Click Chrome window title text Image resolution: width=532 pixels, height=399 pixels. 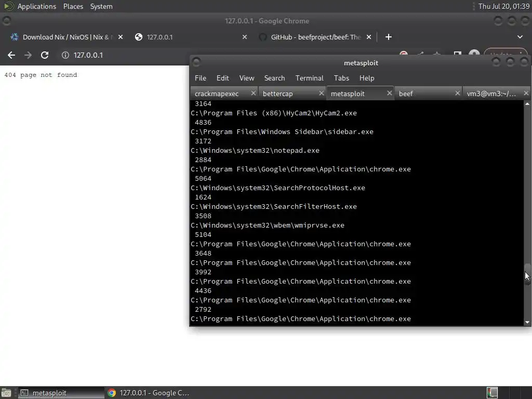pyautogui.click(x=267, y=21)
